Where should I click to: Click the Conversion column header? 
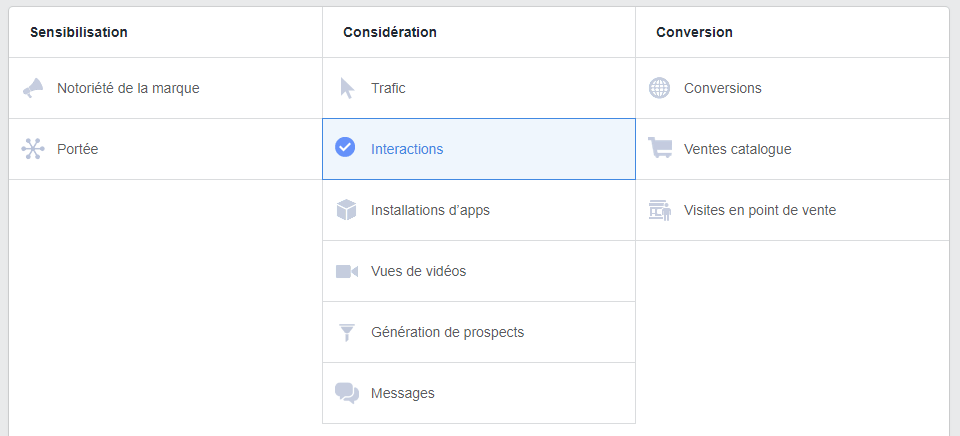[x=694, y=32]
